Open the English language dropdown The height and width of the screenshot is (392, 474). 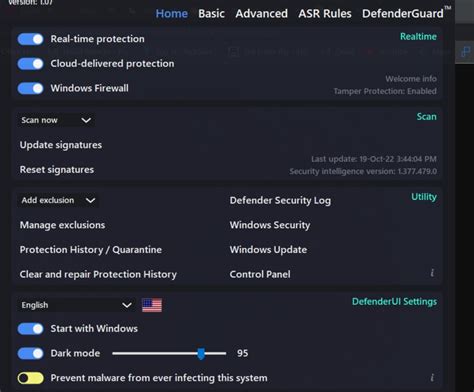click(76, 305)
